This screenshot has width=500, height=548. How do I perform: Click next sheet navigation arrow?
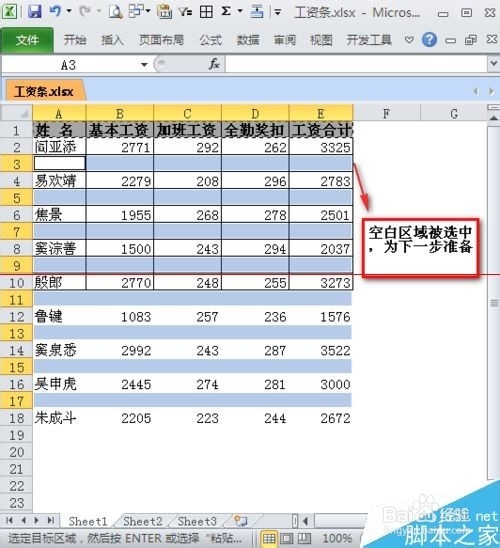coord(36,520)
